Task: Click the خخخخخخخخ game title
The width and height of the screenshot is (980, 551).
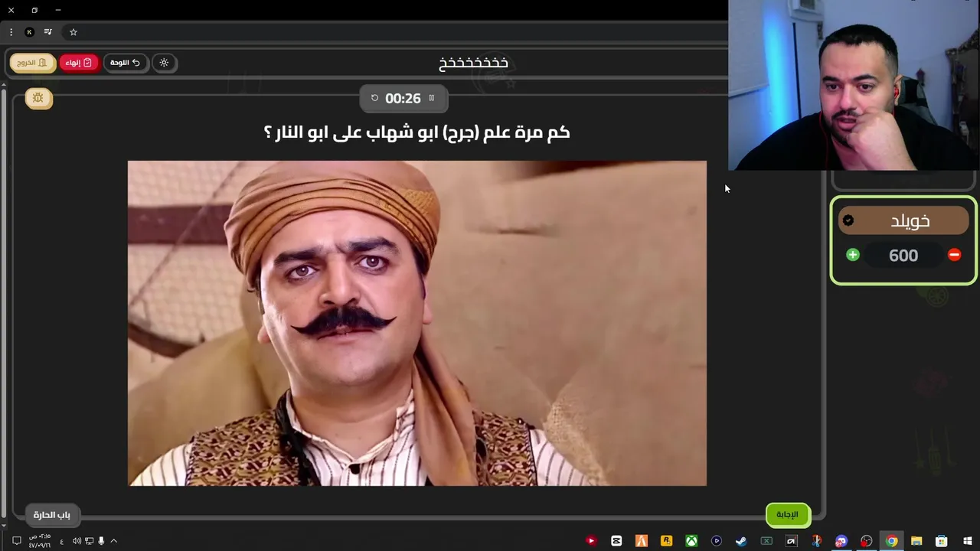Action: coord(473,63)
